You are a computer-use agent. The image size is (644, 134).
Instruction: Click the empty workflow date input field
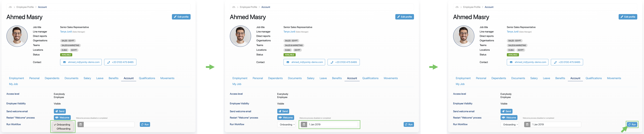[109, 125]
